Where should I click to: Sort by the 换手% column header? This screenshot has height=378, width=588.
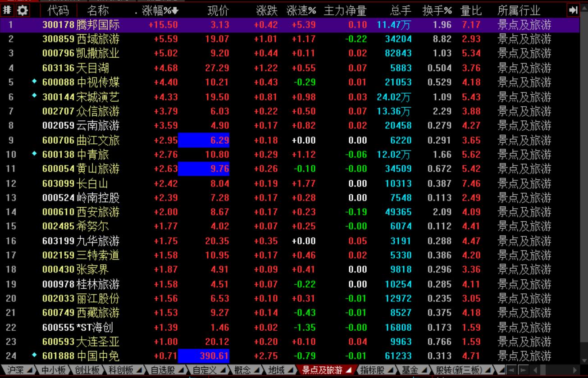pos(437,11)
